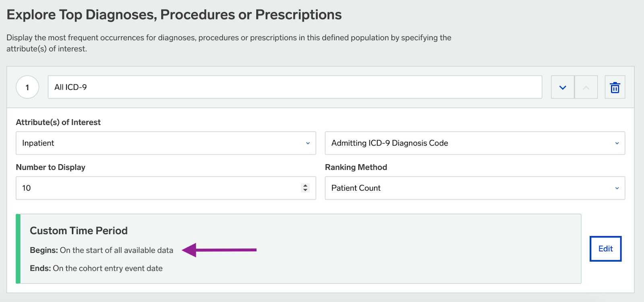Select the Custom Time Period heading
The width and height of the screenshot is (644, 302).
coord(78,231)
